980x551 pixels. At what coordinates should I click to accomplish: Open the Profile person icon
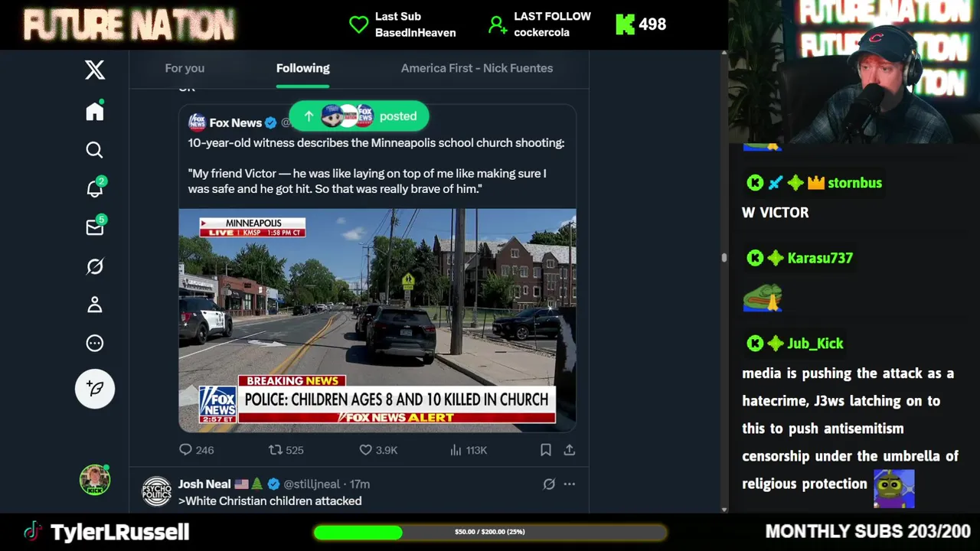pos(95,305)
